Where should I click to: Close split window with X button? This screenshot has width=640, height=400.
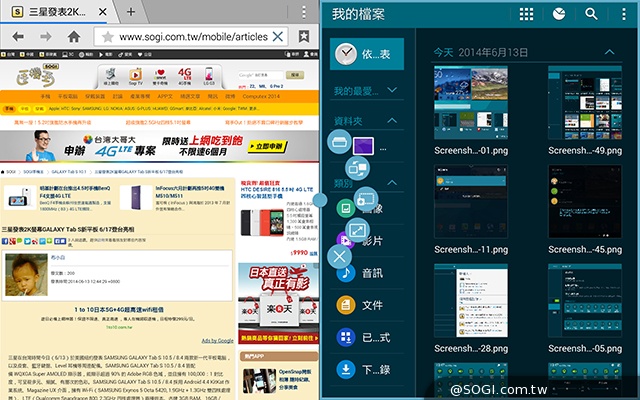tap(339, 257)
